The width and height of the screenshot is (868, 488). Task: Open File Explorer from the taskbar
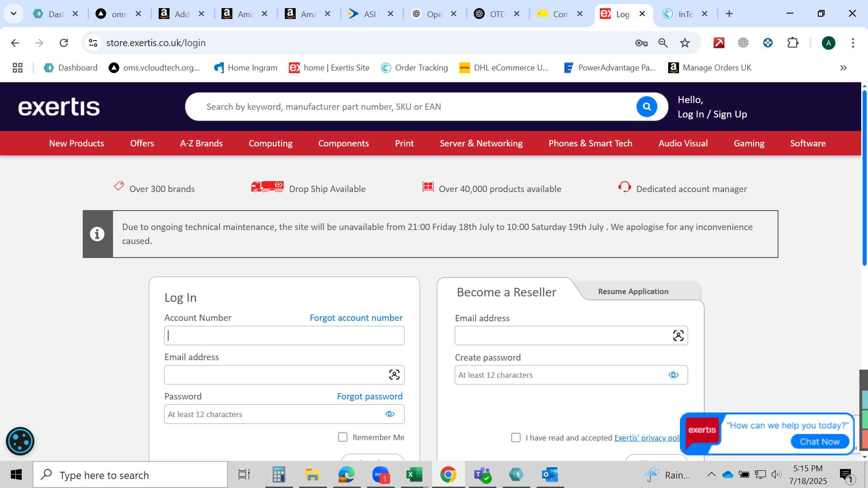[x=312, y=474]
